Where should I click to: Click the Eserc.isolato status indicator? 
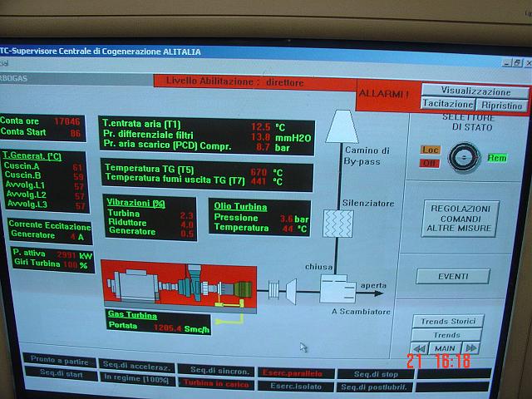[x=296, y=386]
